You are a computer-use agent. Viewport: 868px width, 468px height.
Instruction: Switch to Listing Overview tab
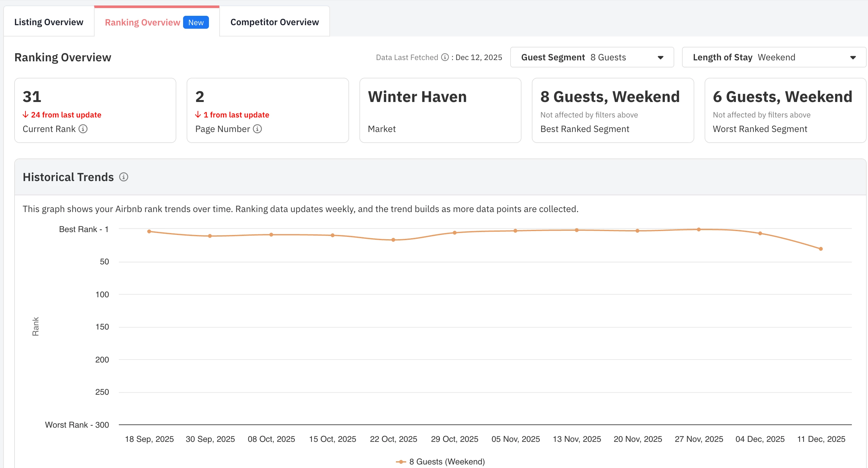49,22
